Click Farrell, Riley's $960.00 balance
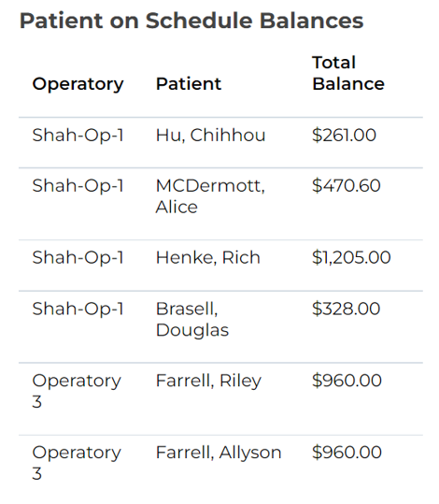Viewport: 439px width, 504px height. coord(347,381)
